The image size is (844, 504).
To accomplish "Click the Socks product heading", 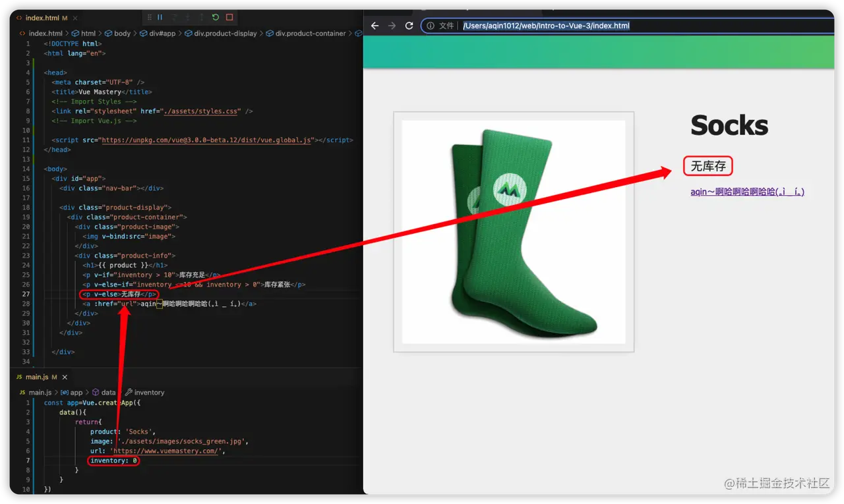I will pyautogui.click(x=729, y=125).
